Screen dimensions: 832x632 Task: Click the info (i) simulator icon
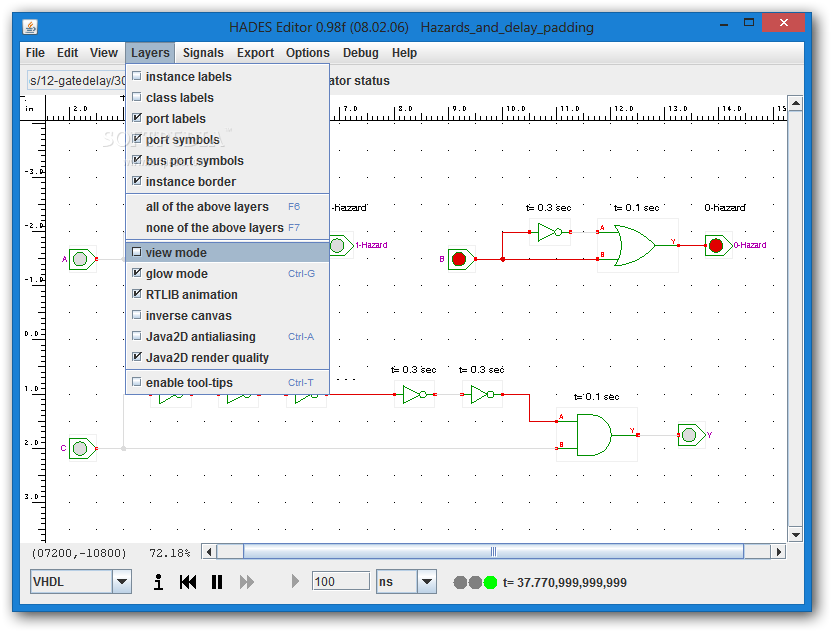158,582
